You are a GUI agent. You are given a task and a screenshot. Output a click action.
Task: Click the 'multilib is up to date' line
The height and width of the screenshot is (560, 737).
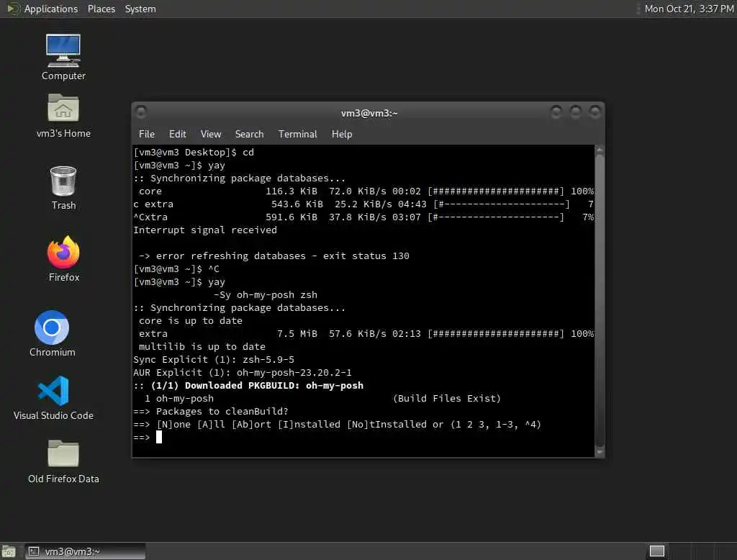click(x=202, y=346)
